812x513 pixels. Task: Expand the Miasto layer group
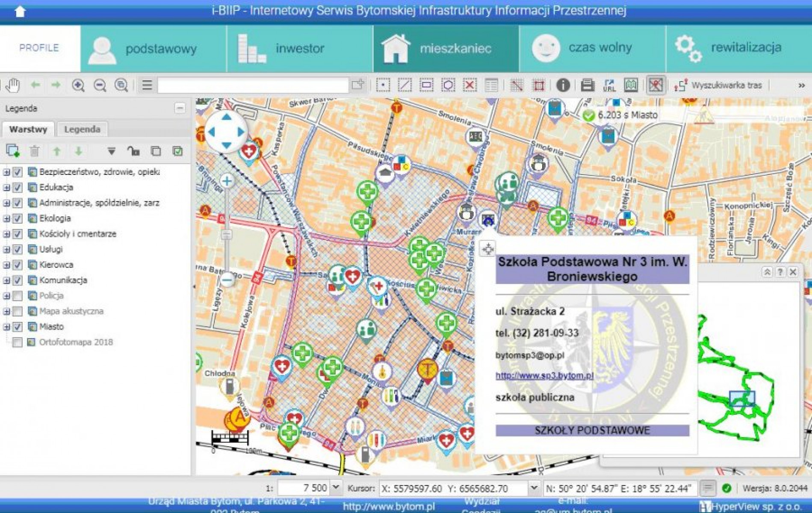[x=6, y=327]
